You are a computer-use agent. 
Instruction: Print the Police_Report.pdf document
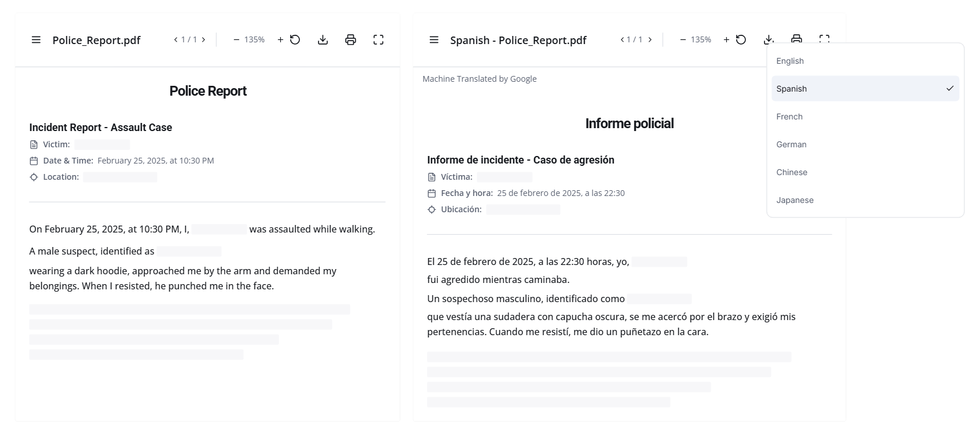pos(350,39)
